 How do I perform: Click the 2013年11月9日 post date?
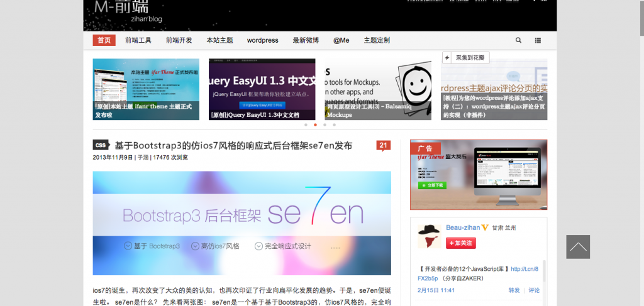113,157
